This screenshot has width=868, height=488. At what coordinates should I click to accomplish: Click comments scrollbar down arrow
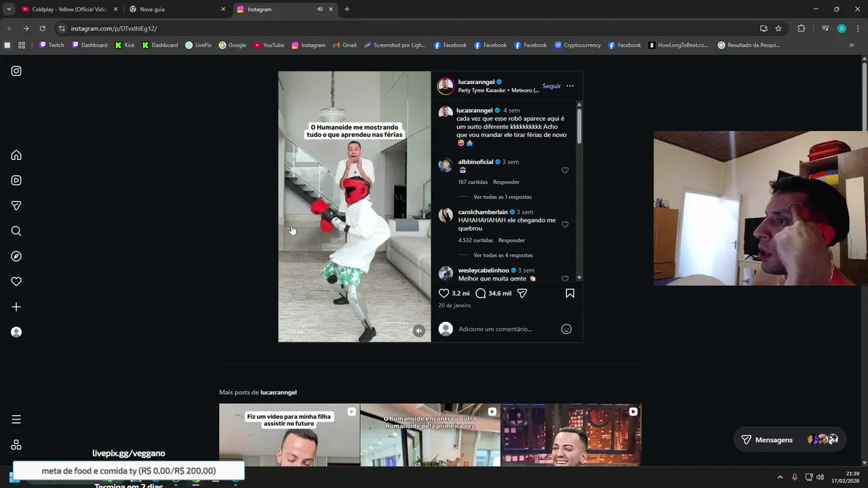579,278
